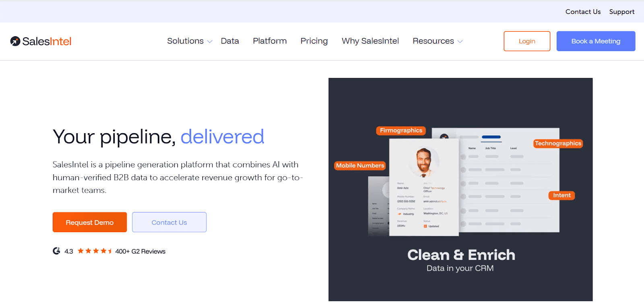Click the 'Your pipeline, delivered' headline
This screenshot has width=644, height=305.
[x=158, y=137]
